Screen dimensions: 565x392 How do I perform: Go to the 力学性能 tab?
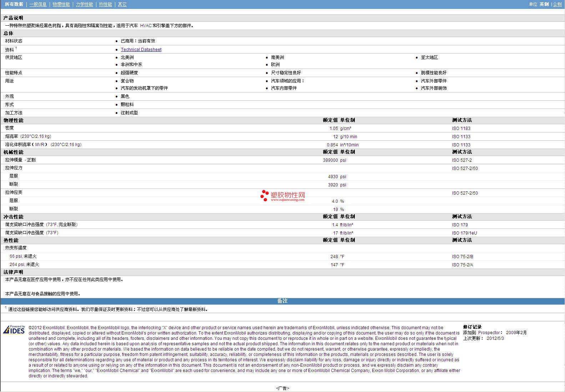click(x=84, y=4)
